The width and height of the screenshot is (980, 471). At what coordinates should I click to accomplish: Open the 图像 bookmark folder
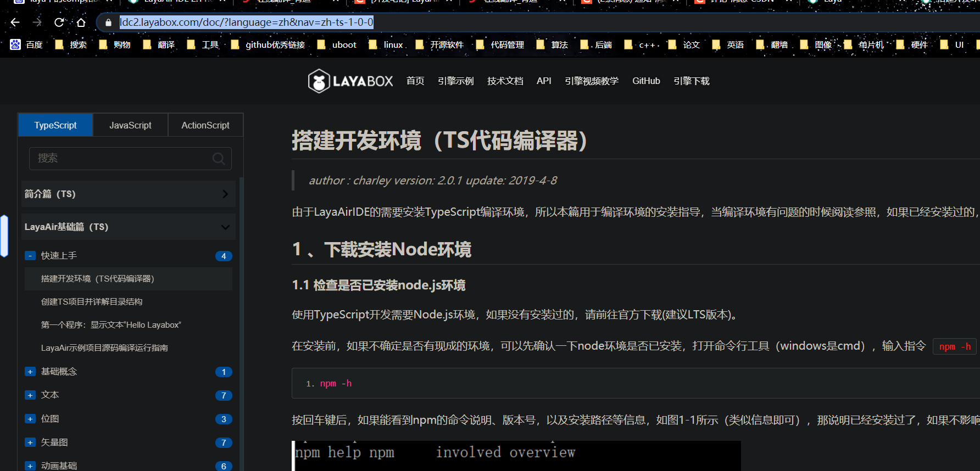816,44
